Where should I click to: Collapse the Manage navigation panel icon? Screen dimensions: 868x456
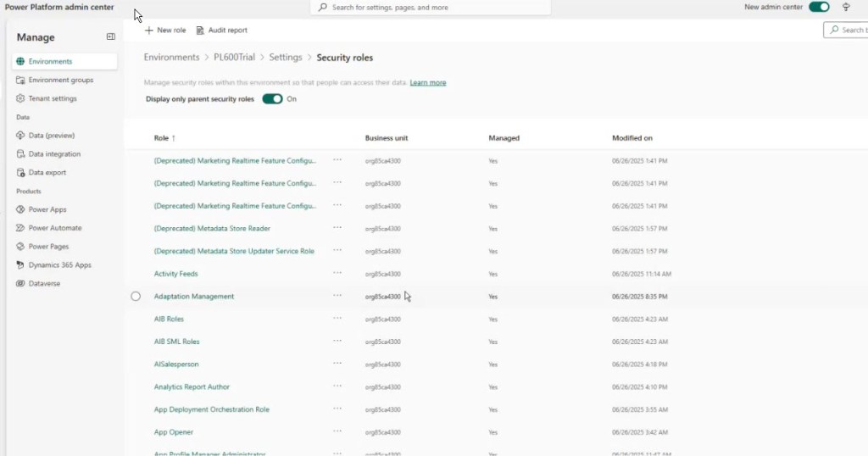coord(110,37)
